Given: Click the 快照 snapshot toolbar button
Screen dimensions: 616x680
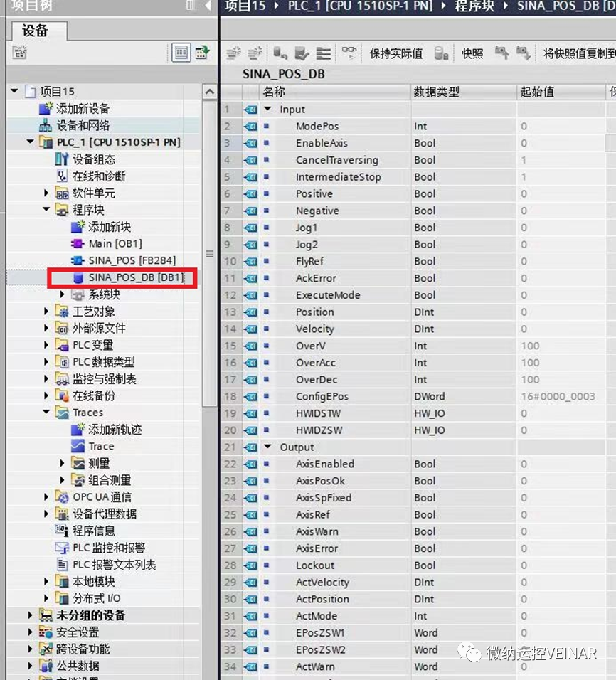Looking at the screenshot, I should (x=472, y=54).
